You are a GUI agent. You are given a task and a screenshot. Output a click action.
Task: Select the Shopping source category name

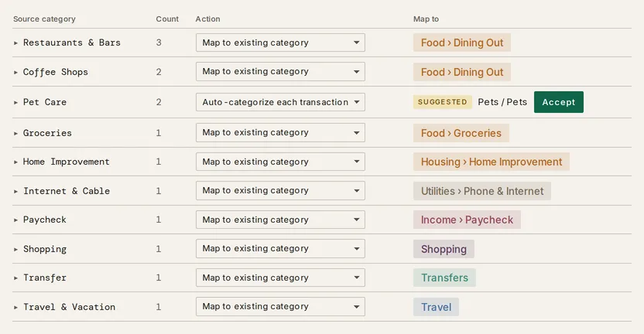45,250
